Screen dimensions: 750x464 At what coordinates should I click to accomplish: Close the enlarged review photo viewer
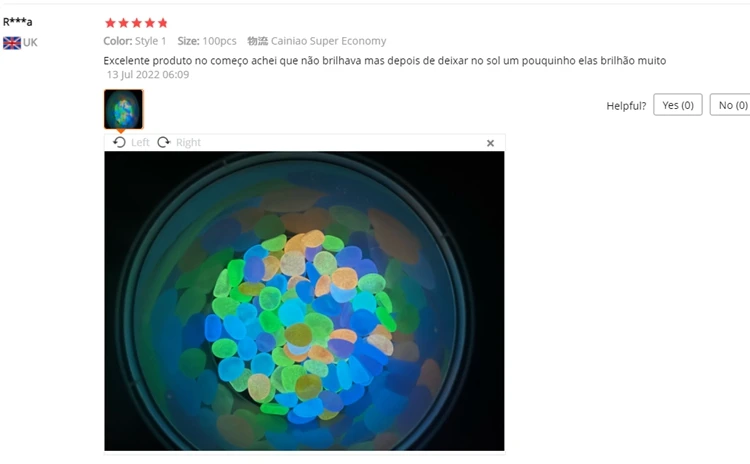pos(490,143)
